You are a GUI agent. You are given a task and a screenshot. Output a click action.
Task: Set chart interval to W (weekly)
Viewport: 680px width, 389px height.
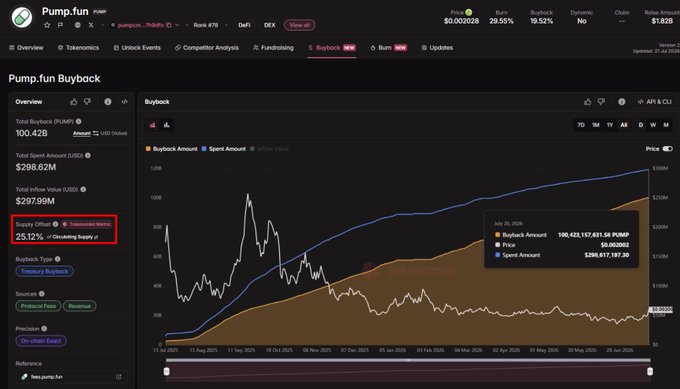[x=653, y=125]
